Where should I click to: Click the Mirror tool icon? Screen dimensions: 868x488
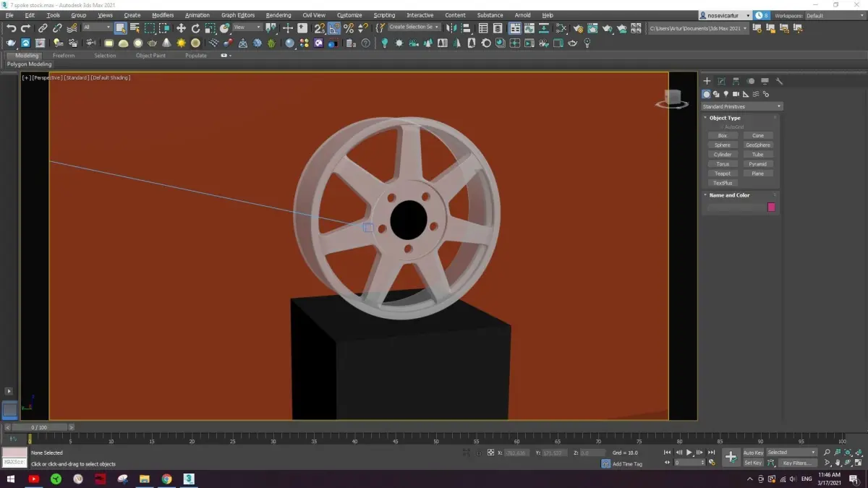click(x=452, y=28)
